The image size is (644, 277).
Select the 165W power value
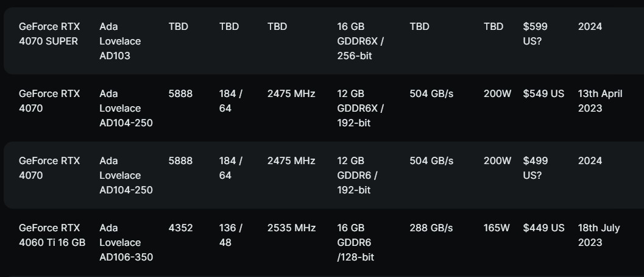pyautogui.click(x=497, y=228)
